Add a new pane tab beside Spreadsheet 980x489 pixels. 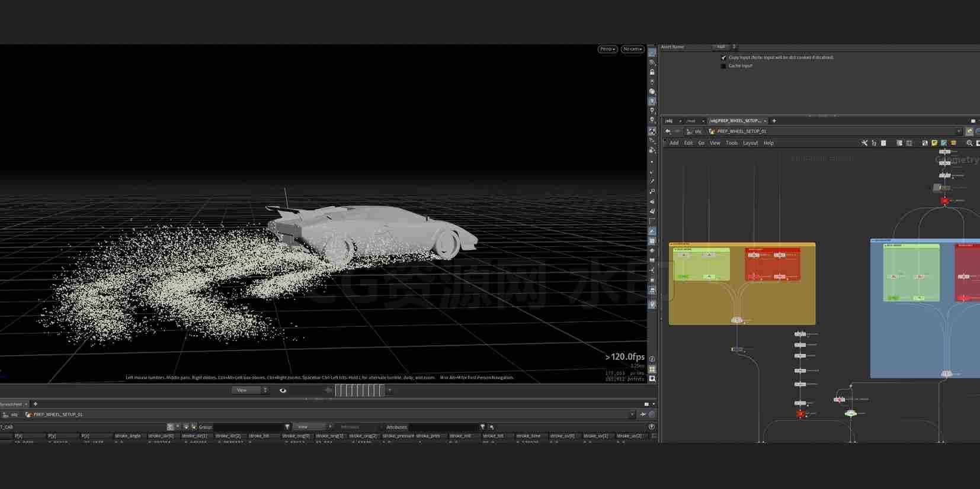pos(36,404)
